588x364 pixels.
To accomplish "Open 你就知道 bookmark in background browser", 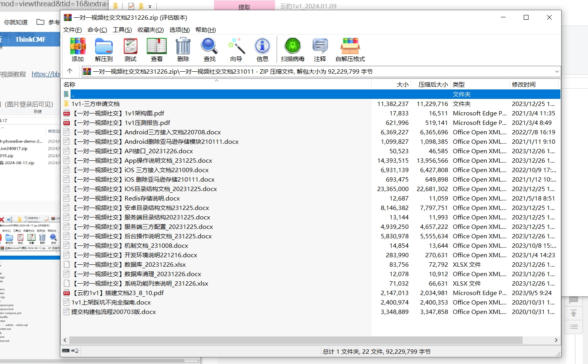I will pos(16,22).
